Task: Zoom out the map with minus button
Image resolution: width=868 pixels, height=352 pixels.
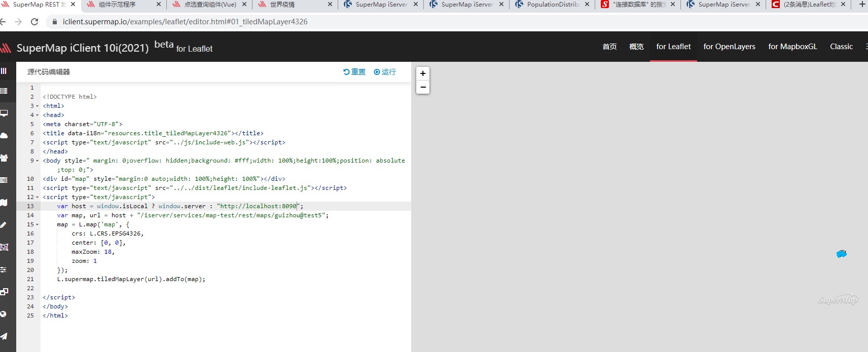Action: coord(423,87)
